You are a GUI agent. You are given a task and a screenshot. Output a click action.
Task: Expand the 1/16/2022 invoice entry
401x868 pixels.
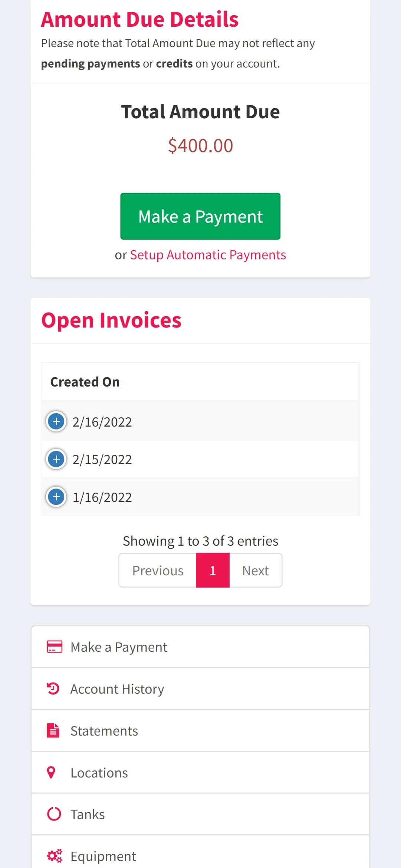(x=56, y=497)
